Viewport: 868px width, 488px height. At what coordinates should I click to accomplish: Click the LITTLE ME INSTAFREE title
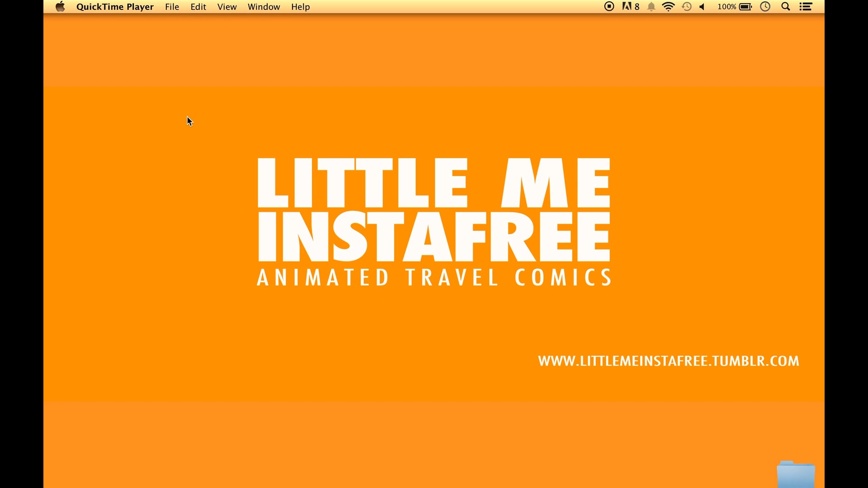coord(434,210)
